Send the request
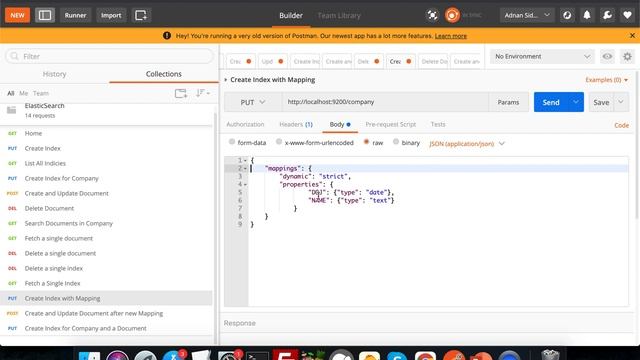640x360 pixels. [x=551, y=102]
